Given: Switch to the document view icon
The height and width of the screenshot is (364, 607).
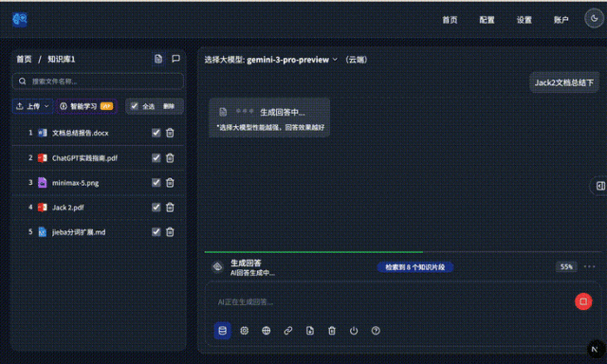Looking at the screenshot, I should tap(158, 59).
